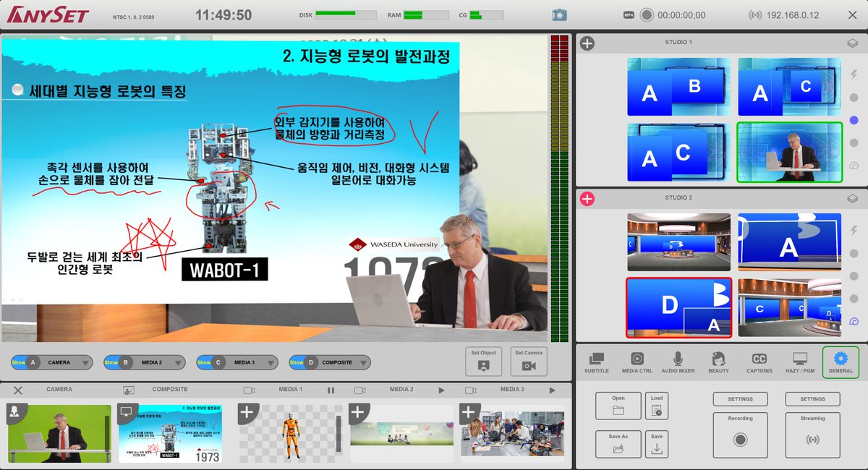Open the AUDIO MIXER tab
Image resolution: width=868 pixels, height=470 pixels.
[x=678, y=362]
